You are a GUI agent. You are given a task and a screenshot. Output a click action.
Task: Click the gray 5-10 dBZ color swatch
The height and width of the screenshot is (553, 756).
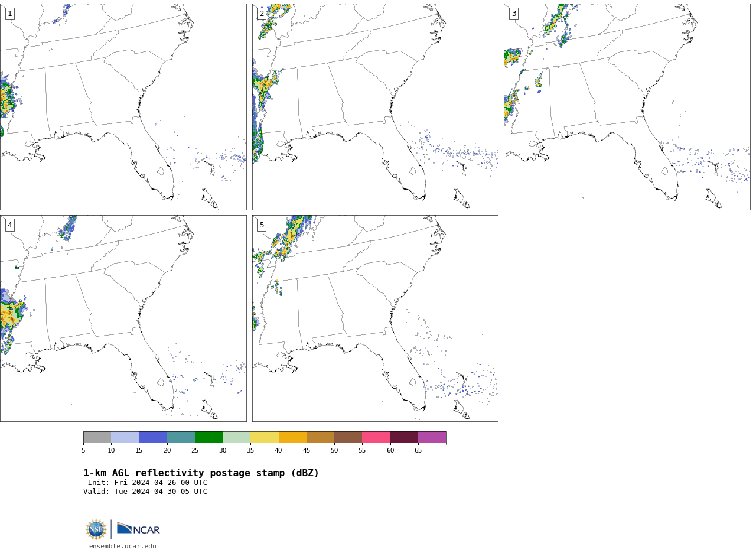[x=97, y=437]
